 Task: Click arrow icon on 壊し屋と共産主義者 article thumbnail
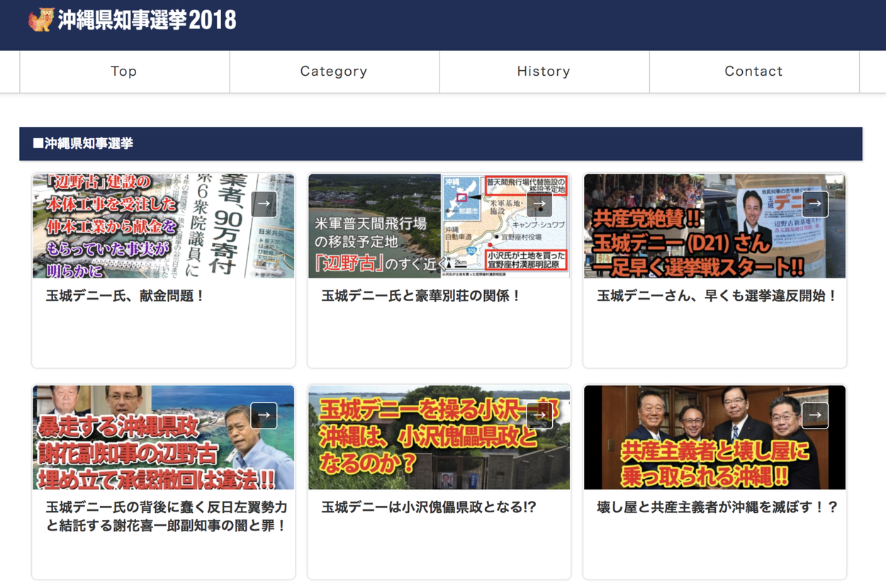pos(815,415)
